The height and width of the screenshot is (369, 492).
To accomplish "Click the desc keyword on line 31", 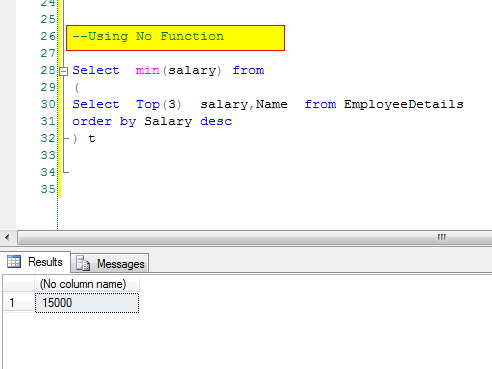I will point(216,121).
